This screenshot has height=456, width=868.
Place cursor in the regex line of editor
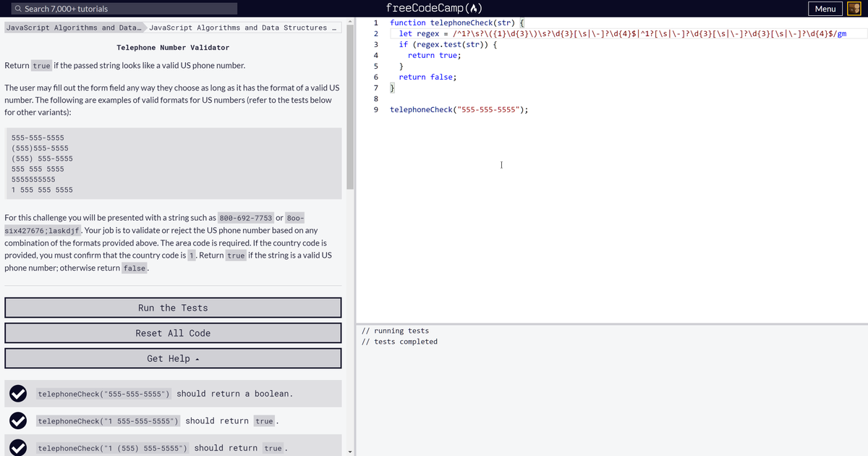click(623, 33)
